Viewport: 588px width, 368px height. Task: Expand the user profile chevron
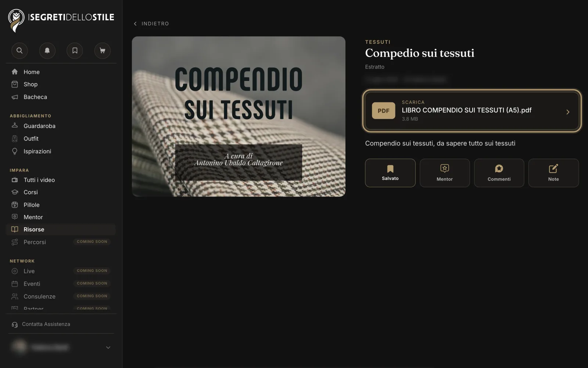108,347
